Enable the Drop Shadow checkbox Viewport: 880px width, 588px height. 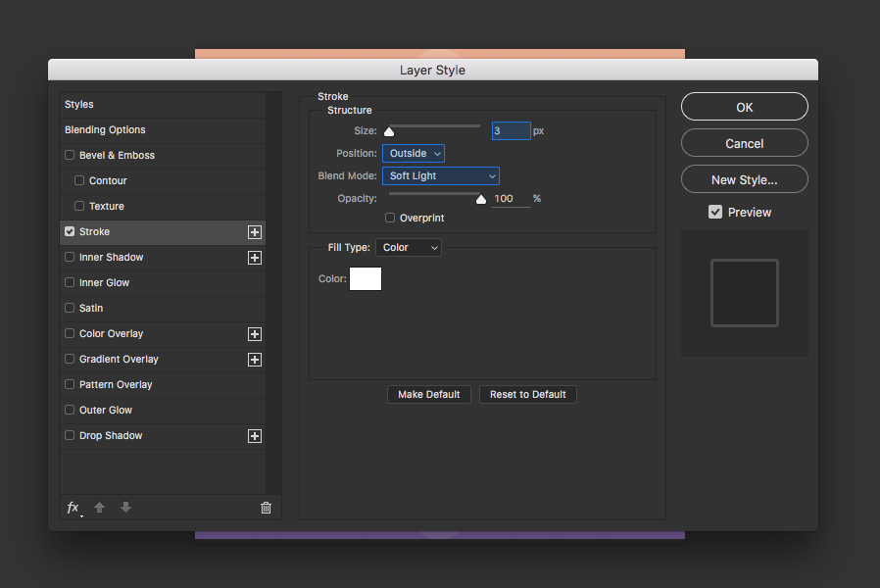coord(70,435)
